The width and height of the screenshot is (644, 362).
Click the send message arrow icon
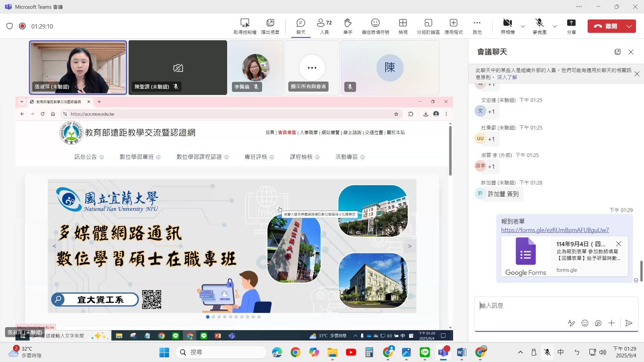pyautogui.click(x=629, y=323)
